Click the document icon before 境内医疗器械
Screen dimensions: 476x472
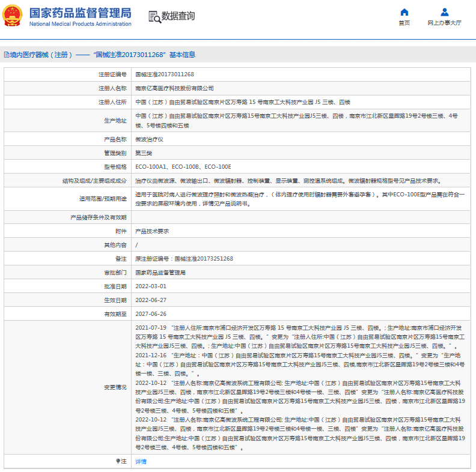point(7,55)
